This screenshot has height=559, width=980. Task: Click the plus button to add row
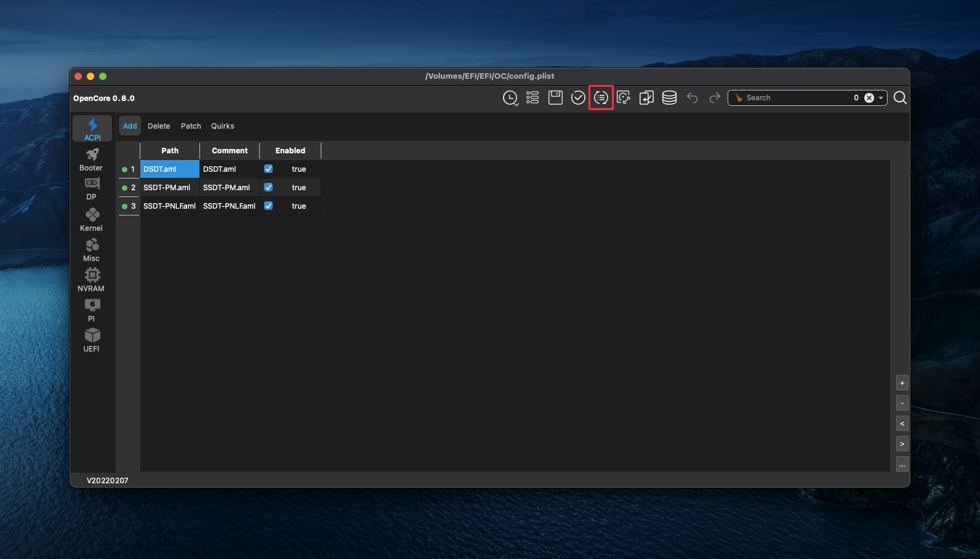click(902, 383)
